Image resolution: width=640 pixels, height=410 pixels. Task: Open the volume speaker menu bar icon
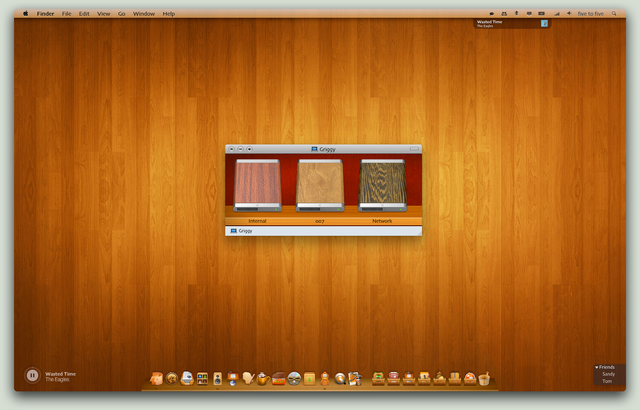click(569, 13)
